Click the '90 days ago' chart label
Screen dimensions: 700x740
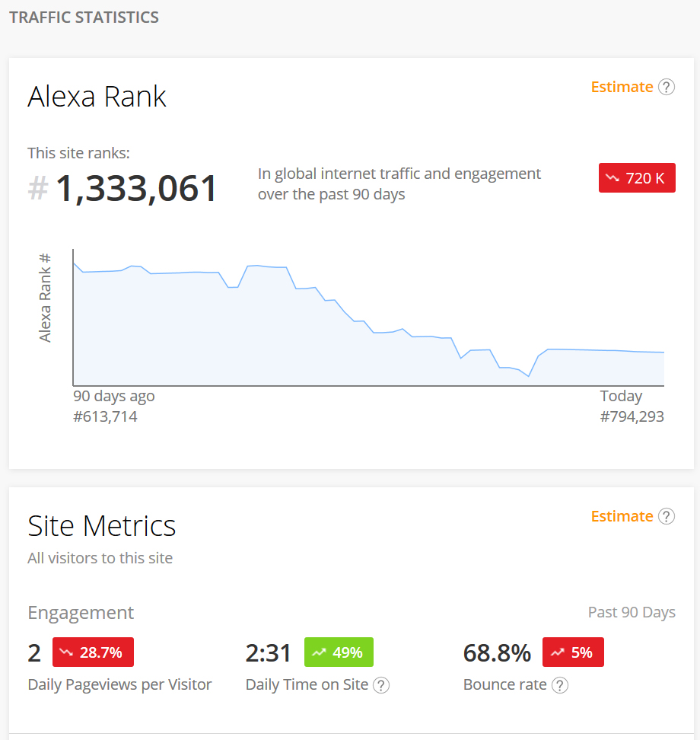(x=113, y=396)
